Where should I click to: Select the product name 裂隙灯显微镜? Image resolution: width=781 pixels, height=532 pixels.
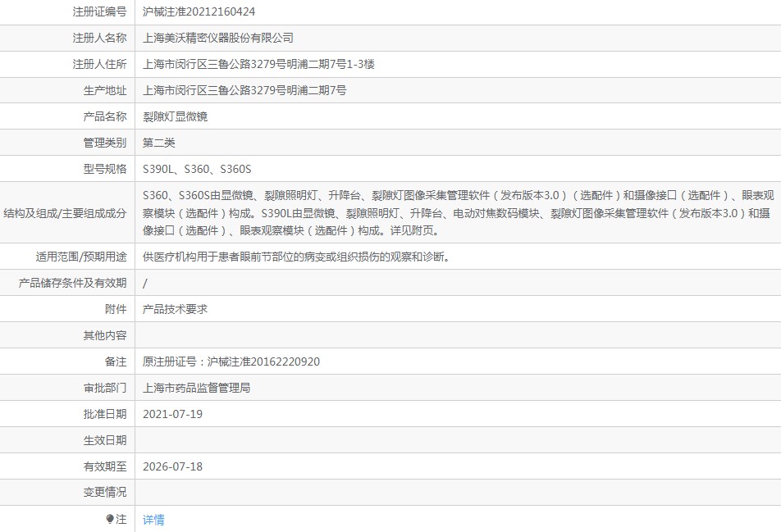[175, 116]
